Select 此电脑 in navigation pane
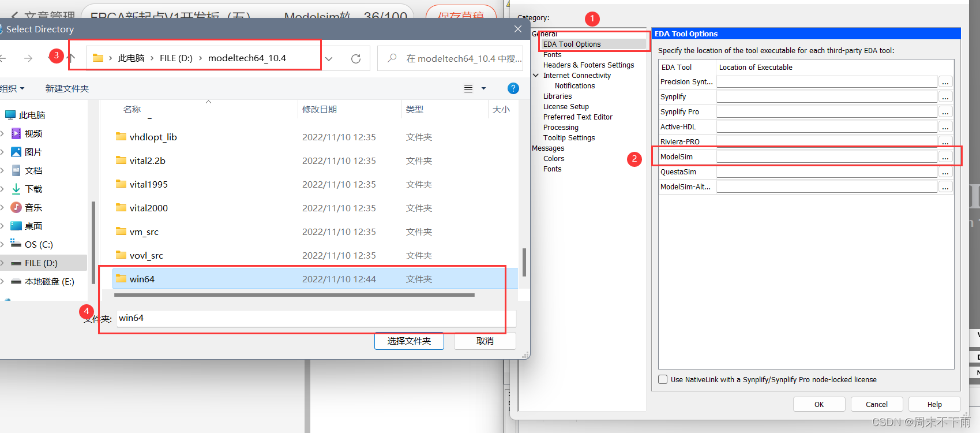This screenshot has width=980, height=433. tap(32, 115)
